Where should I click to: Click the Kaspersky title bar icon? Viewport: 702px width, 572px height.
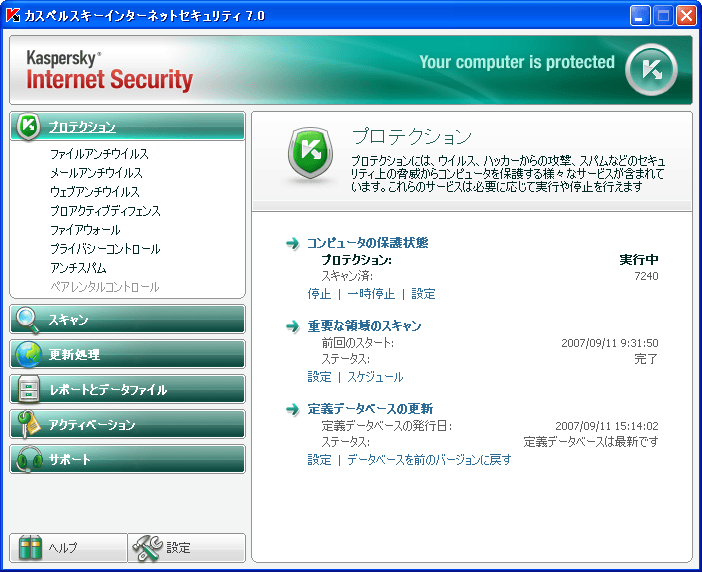[x=13, y=15]
